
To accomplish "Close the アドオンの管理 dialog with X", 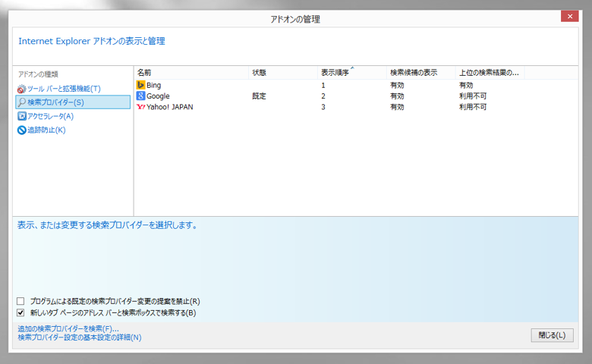I will coord(570,16).
